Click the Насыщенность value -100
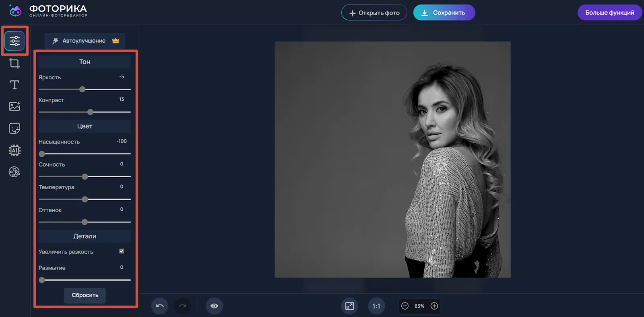Image resolution: width=644 pixels, height=317 pixels. tap(122, 141)
